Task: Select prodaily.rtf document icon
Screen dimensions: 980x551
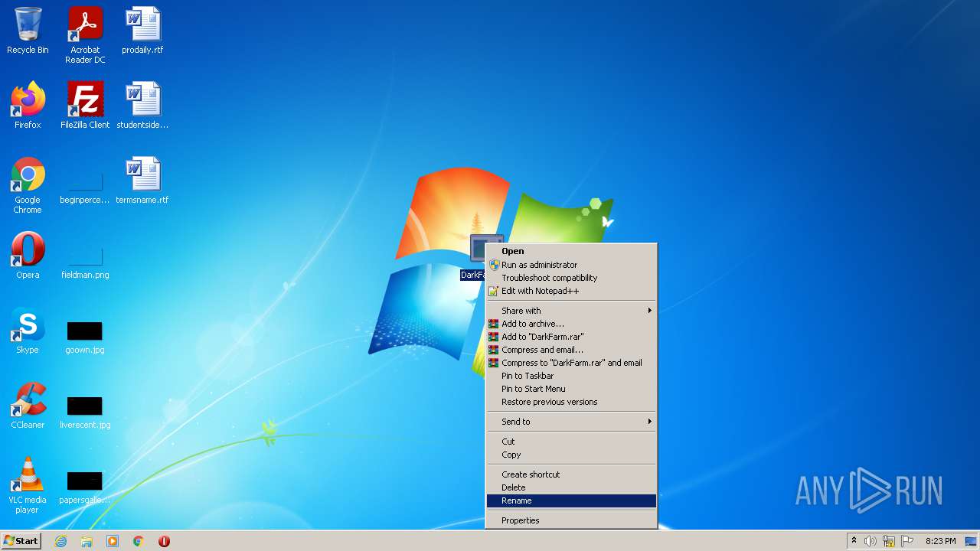Action: pyautogui.click(x=142, y=31)
